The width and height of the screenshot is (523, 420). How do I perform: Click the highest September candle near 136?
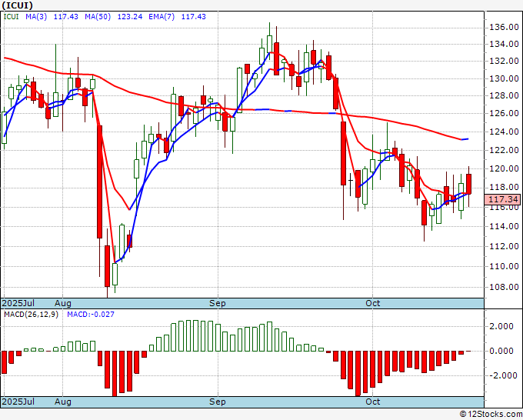pyautogui.click(x=269, y=44)
